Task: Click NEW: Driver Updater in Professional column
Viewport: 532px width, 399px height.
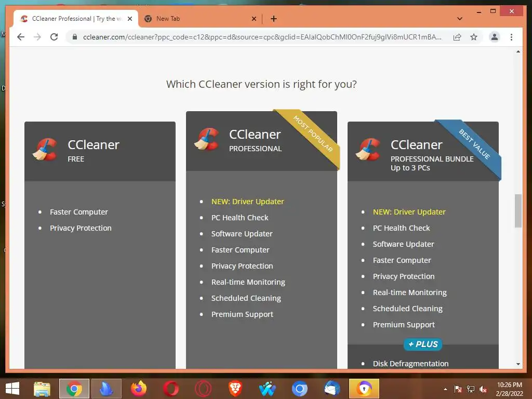Action: (248, 202)
